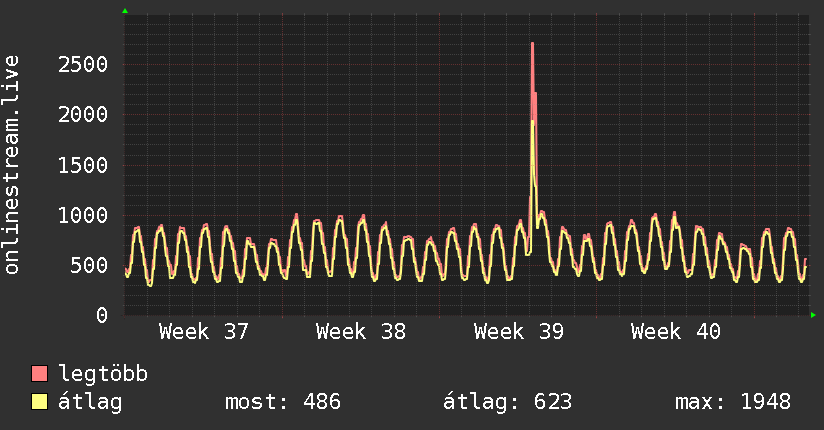Click the 2000 y-axis label
824x430 pixels.
[83, 115]
